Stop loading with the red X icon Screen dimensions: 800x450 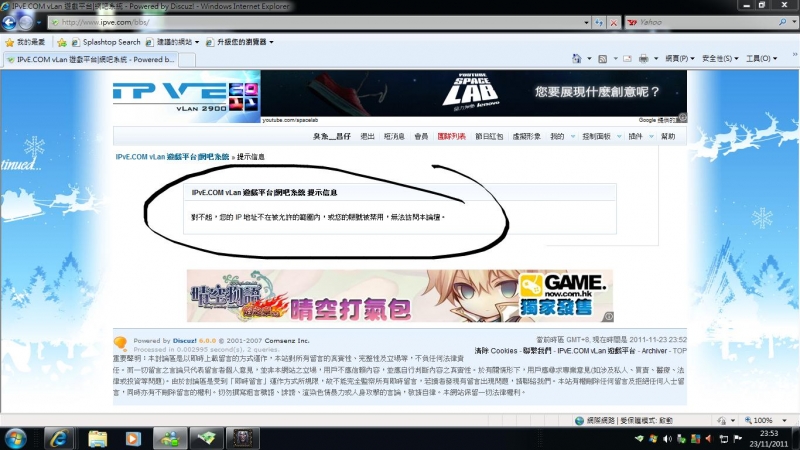point(614,22)
